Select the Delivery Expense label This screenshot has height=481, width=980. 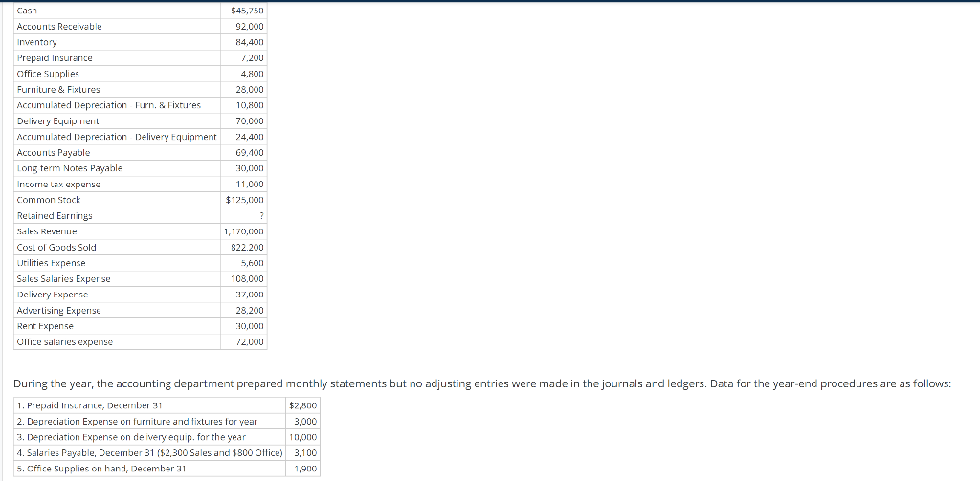53,295
